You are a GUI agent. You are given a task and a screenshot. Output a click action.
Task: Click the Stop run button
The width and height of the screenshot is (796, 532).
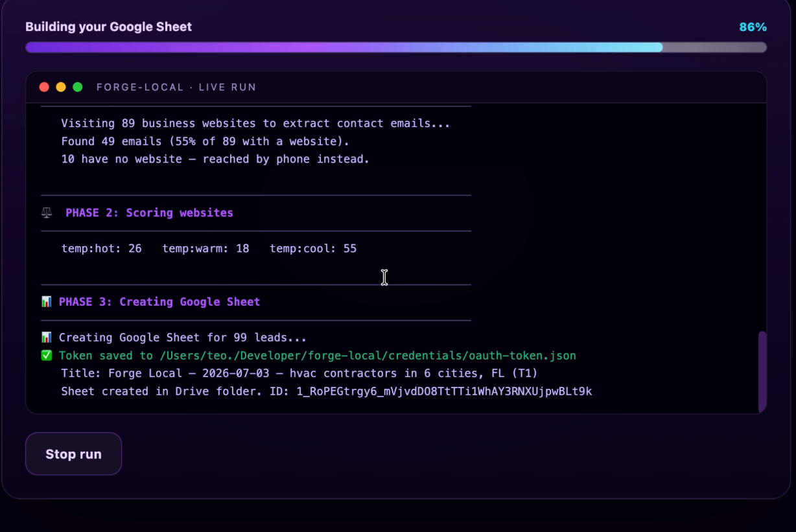(73, 454)
